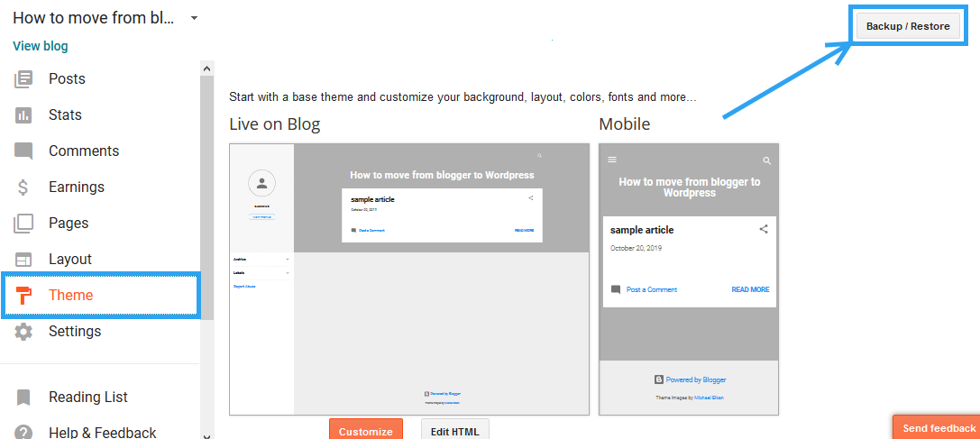The image size is (980, 439).
Task: Click the sidebar scrollbar thumb
Action: [206, 197]
